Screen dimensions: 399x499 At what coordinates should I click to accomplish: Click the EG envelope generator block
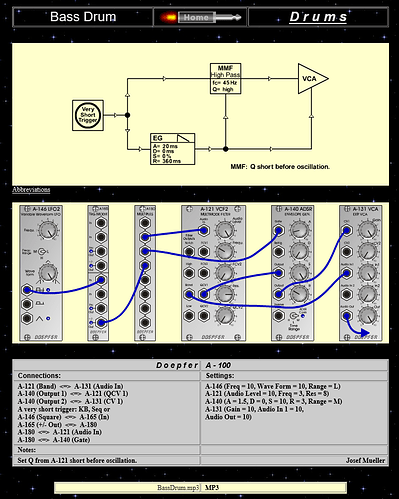[172, 149]
